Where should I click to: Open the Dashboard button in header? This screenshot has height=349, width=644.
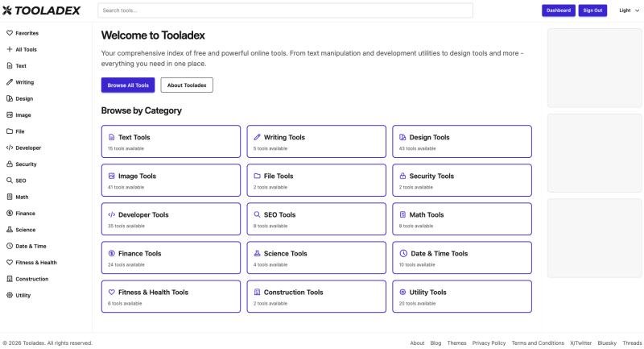tap(559, 10)
